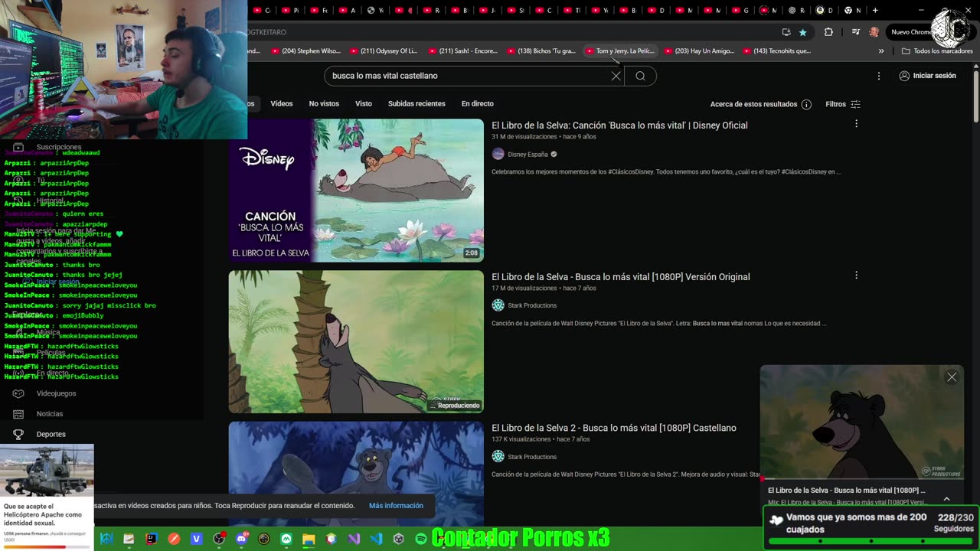Screen dimensions: 980x551
Task: Open options for the Versión Original video result
Action: click(856, 275)
